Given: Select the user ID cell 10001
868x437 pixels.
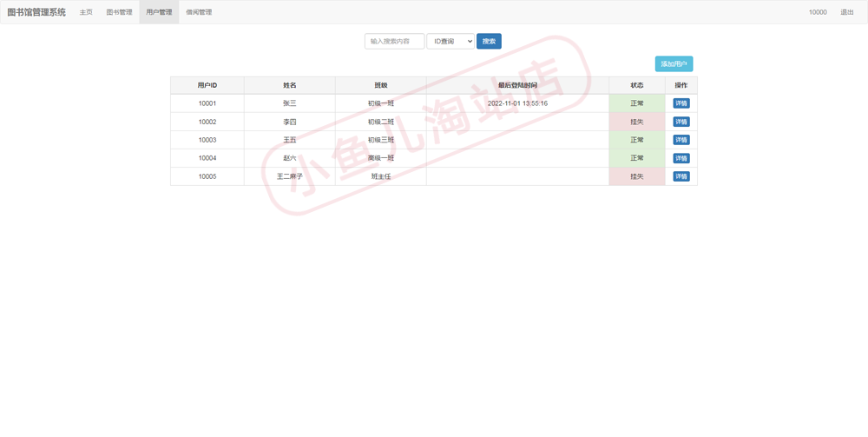Looking at the screenshot, I should pyautogui.click(x=207, y=103).
